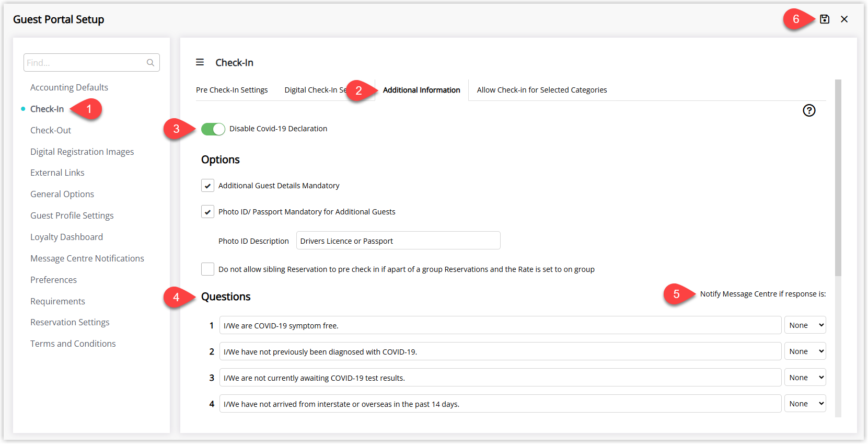This screenshot has width=868, height=444.
Task: Open the None dropdown for question 4
Action: [x=805, y=404]
